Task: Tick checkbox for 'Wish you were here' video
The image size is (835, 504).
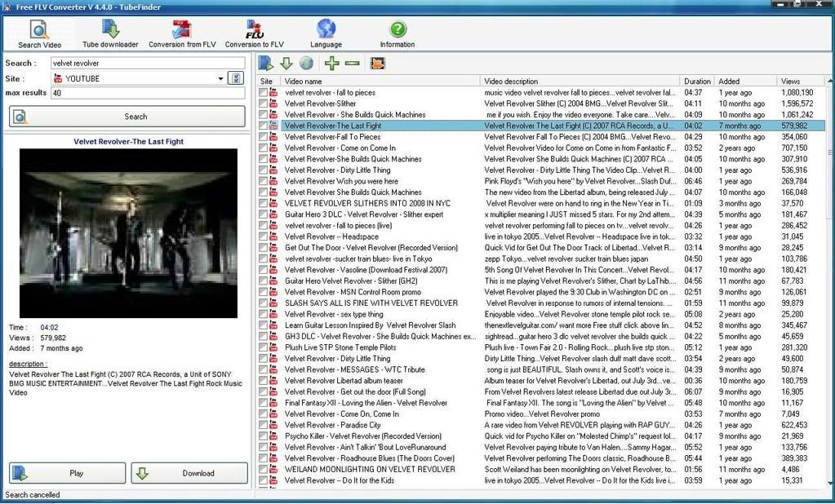Action: (263, 181)
